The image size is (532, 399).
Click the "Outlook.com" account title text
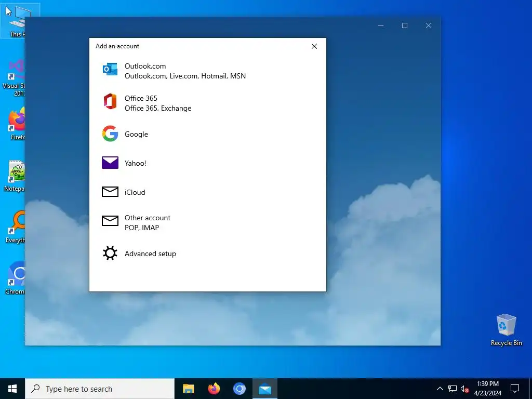point(145,66)
